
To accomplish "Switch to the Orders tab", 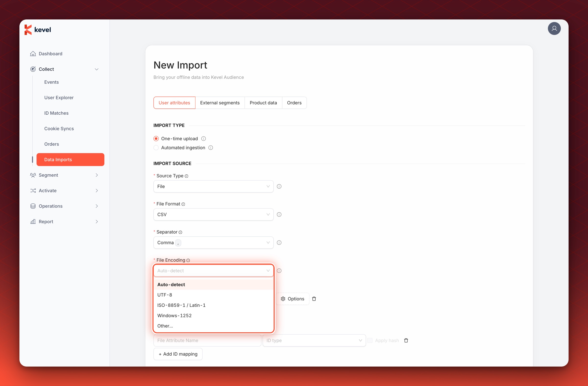I will pyautogui.click(x=294, y=103).
